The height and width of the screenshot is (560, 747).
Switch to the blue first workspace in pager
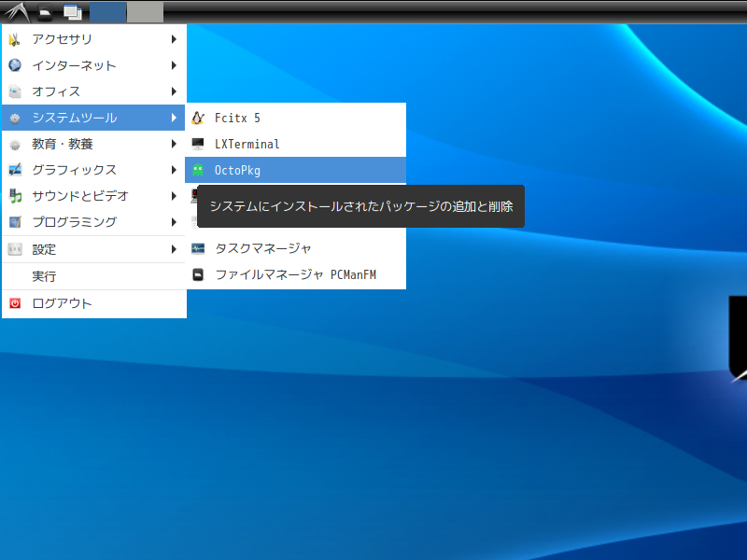click(x=107, y=12)
